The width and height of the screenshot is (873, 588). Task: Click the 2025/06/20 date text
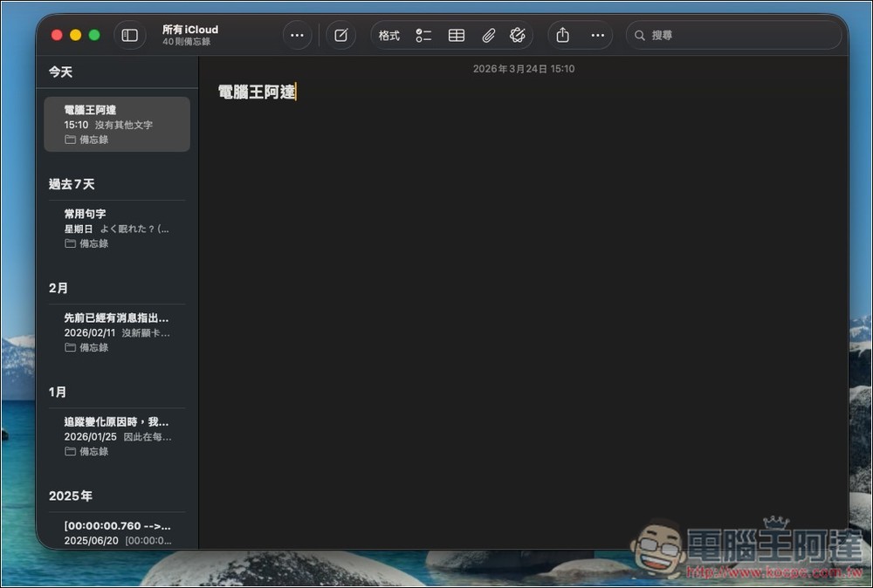(x=92, y=541)
